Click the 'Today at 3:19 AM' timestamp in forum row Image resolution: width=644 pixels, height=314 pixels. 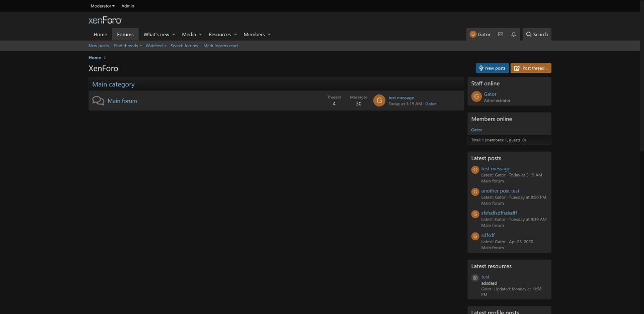click(405, 103)
